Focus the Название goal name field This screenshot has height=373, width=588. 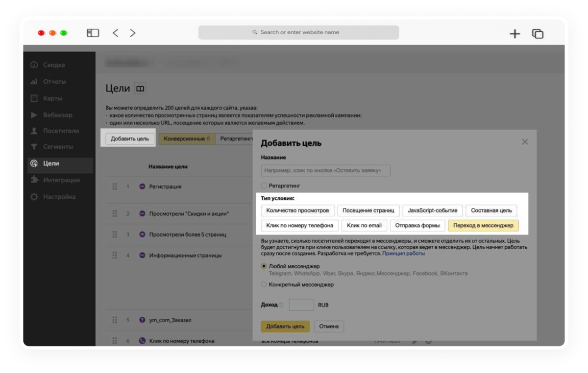click(325, 170)
